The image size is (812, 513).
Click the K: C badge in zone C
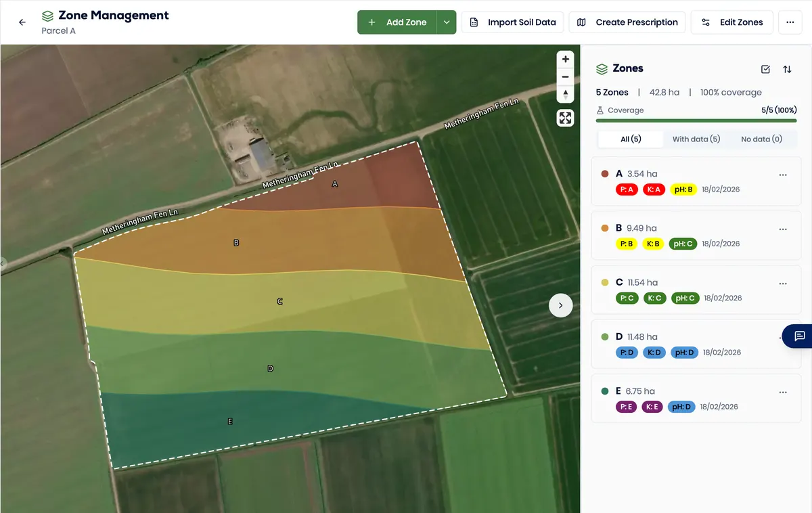[x=655, y=298]
